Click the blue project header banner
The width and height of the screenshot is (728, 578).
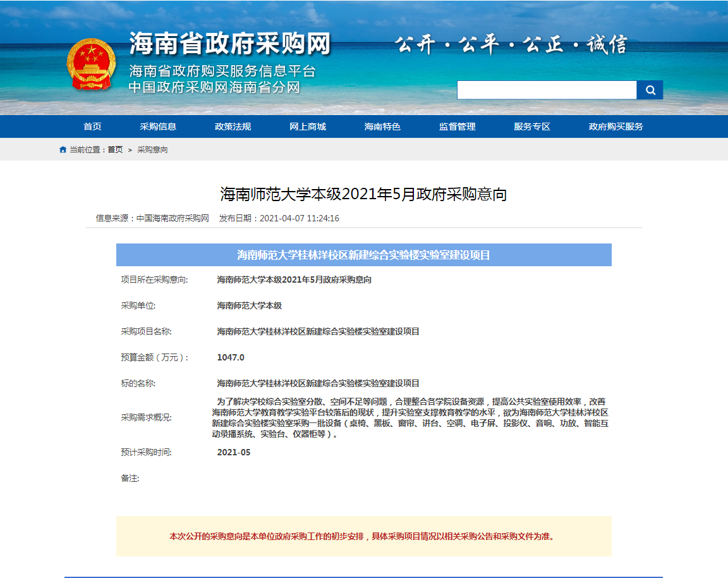[x=363, y=255]
